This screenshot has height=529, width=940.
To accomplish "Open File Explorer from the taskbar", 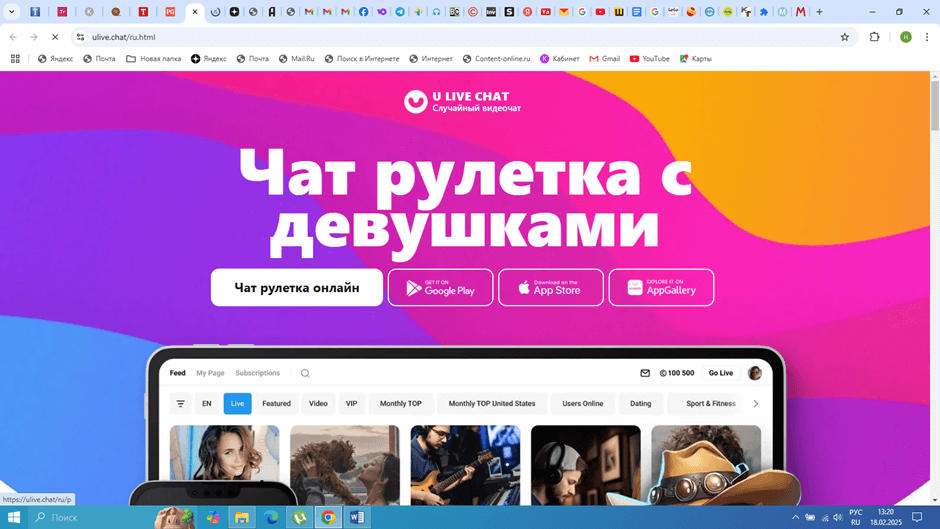I will click(x=242, y=518).
